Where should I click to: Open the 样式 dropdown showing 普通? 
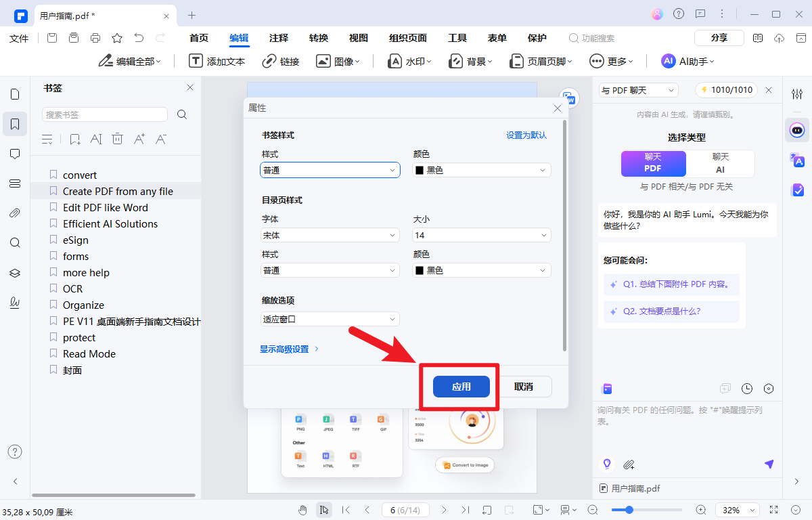tap(330, 170)
